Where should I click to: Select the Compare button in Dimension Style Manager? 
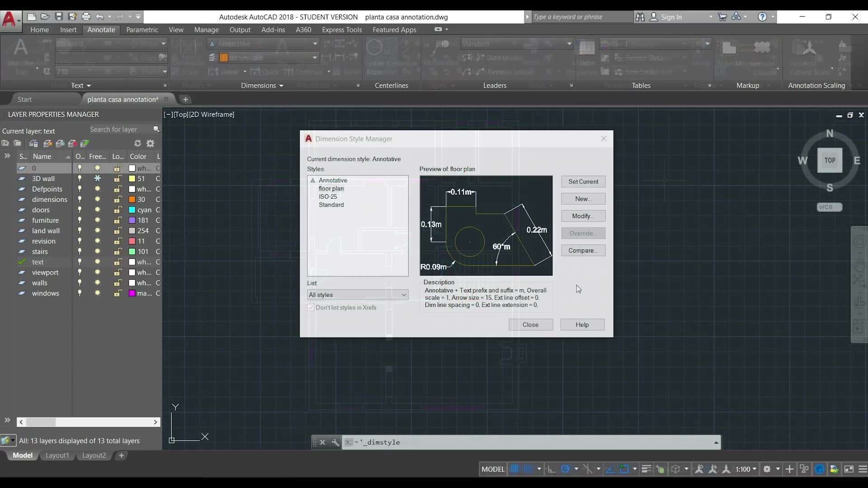pyautogui.click(x=583, y=250)
